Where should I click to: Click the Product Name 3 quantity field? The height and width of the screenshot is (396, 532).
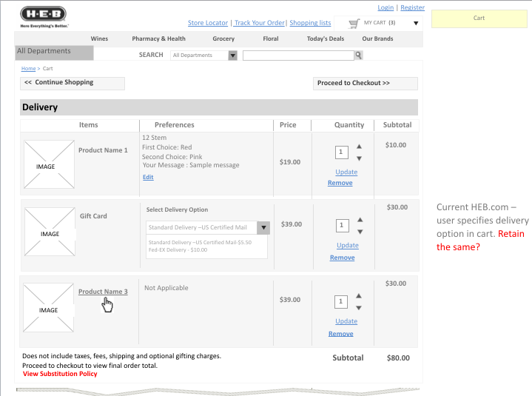click(x=341, y=302)
